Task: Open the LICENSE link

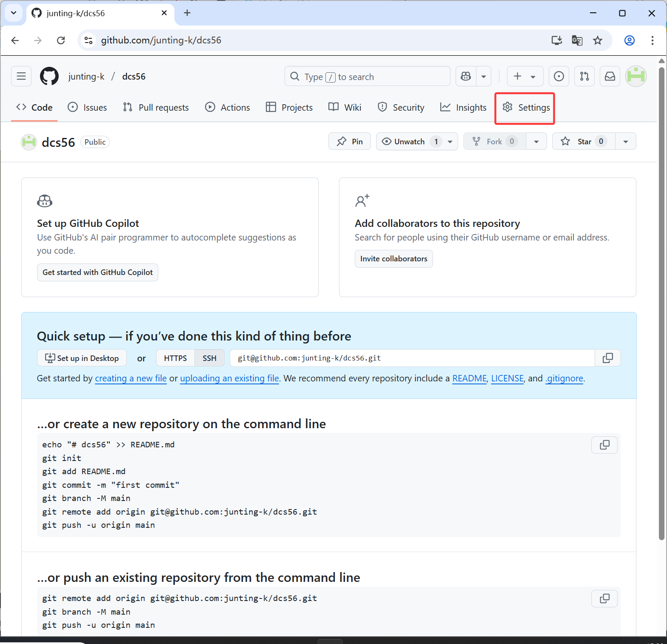Action: click(x=507, y=379)
